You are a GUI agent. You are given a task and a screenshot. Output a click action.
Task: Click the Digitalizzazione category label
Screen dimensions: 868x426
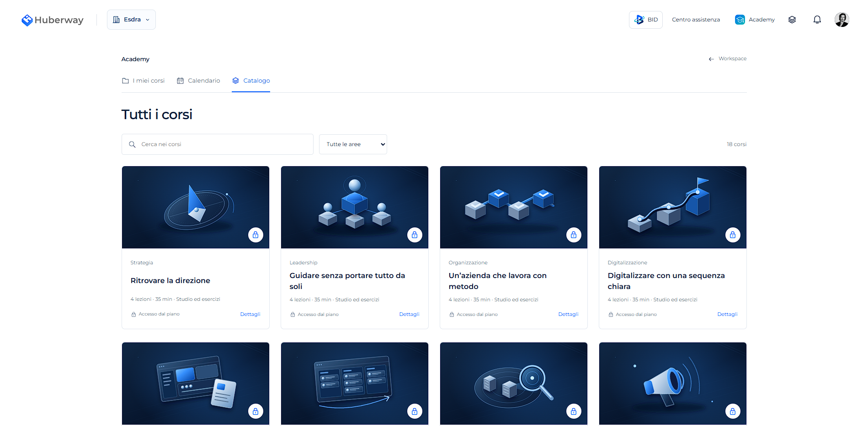[x=627, y=263]
